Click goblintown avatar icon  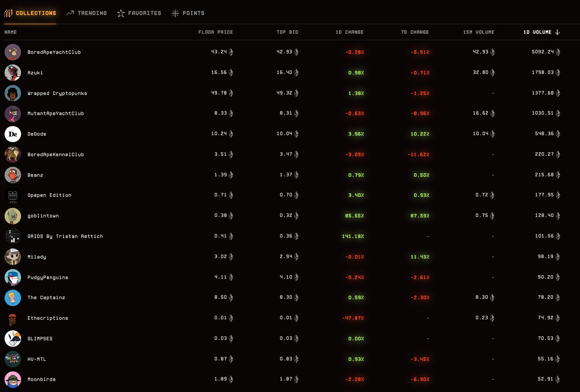13,216
